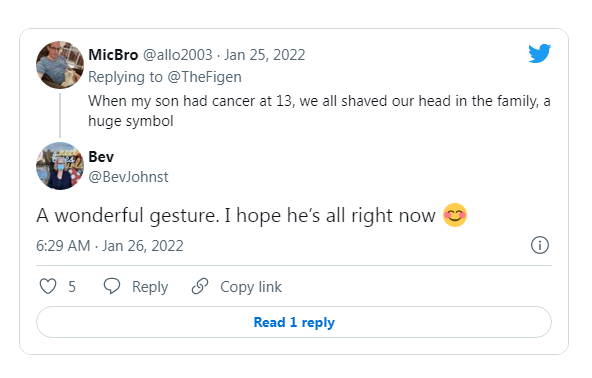Visit the @BevJohnst handle
This screenshot has width=592, height=378.
pos(128,177)
